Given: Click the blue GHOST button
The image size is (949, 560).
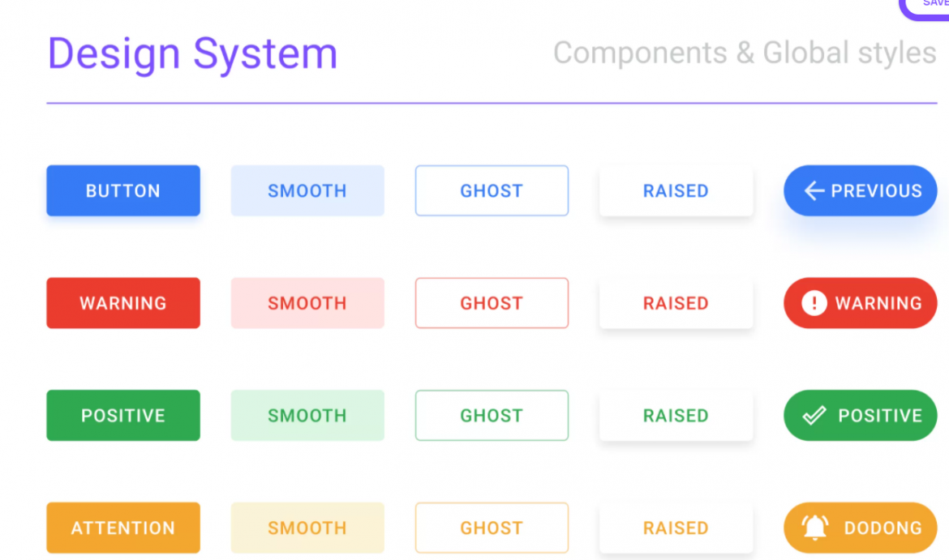Looking at the screenshot, I should pos(492,190).
